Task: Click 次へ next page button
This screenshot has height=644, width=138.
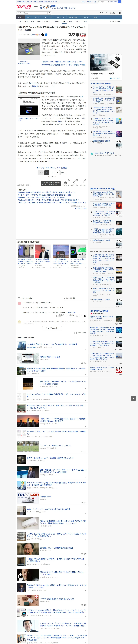Action: (x=63, y=172)
